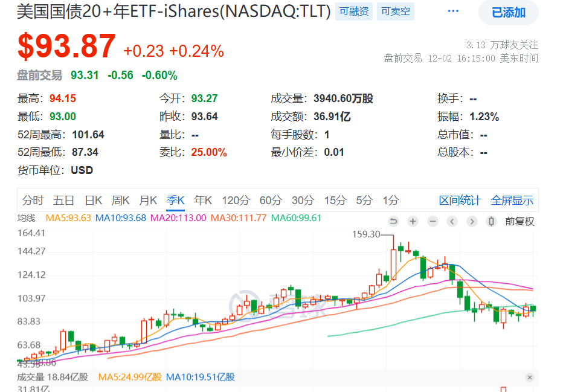Click 最低 value 93.00
Screen dimensions: 566x392
pyautogui.click(x=63, y=117)
